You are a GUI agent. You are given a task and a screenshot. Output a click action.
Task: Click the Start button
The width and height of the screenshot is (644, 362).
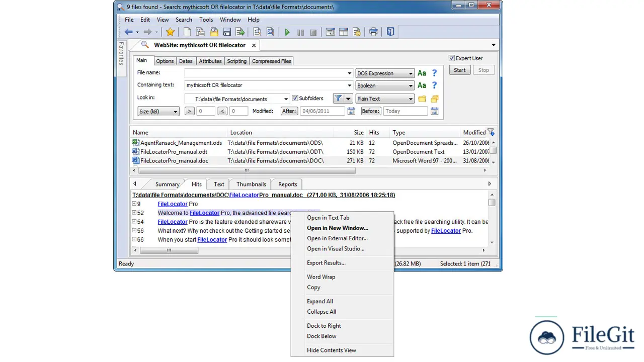460,70
